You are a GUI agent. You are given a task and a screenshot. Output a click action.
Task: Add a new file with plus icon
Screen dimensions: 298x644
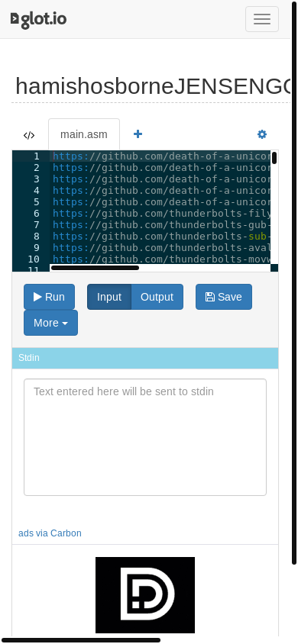click(138, 134)
